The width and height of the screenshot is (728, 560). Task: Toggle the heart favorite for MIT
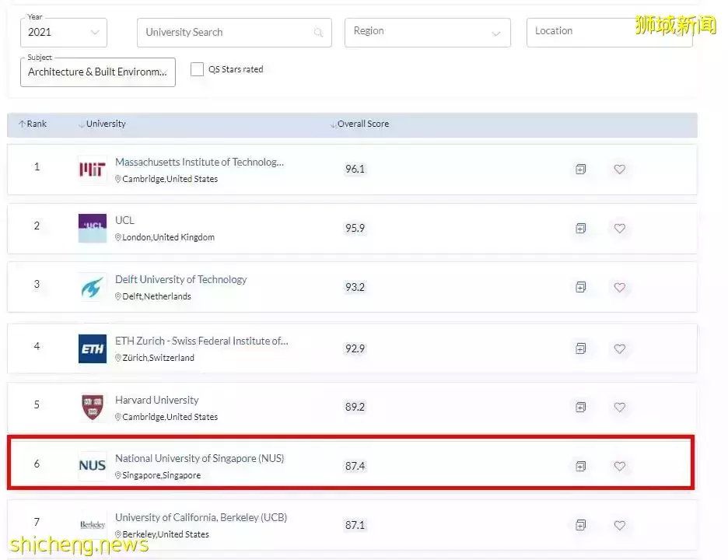click(620, 169)
